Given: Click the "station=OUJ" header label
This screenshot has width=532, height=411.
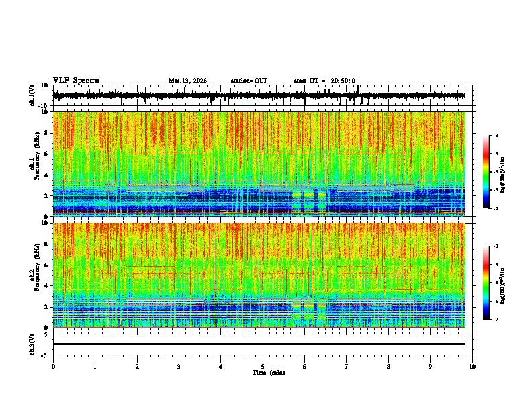Looking at the screenshot, I should pos(249,81).
